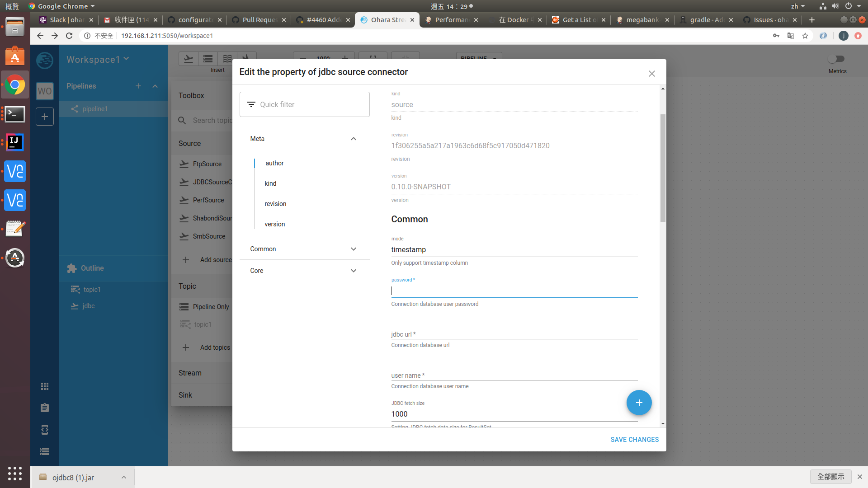
Task: Focus the user name input field
Action: point(514,375)
